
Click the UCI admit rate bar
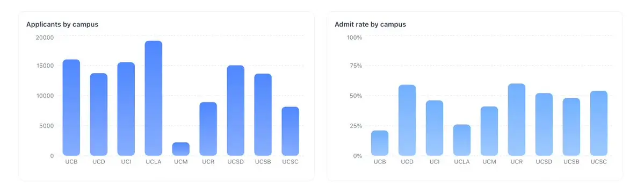coord(435,128)
